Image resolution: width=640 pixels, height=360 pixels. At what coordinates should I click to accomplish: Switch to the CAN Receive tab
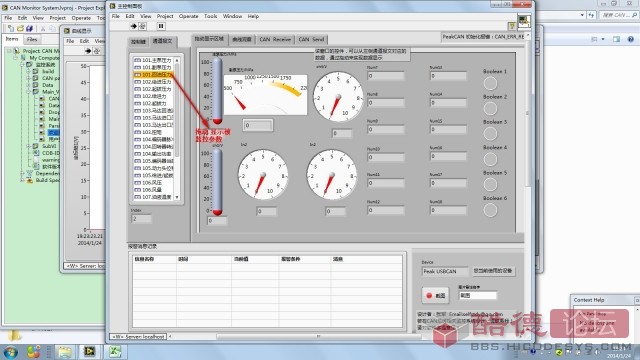coord(275,39)
